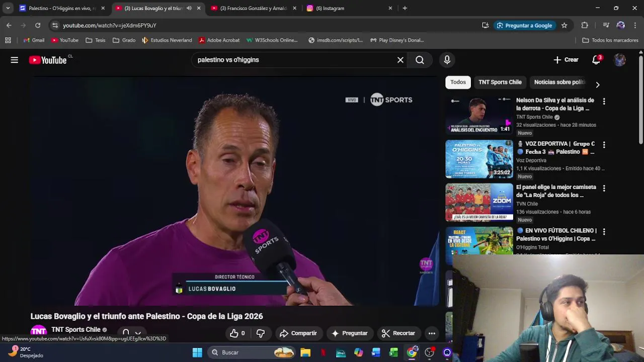Open the Gmail bookmark

click(34, 40)
